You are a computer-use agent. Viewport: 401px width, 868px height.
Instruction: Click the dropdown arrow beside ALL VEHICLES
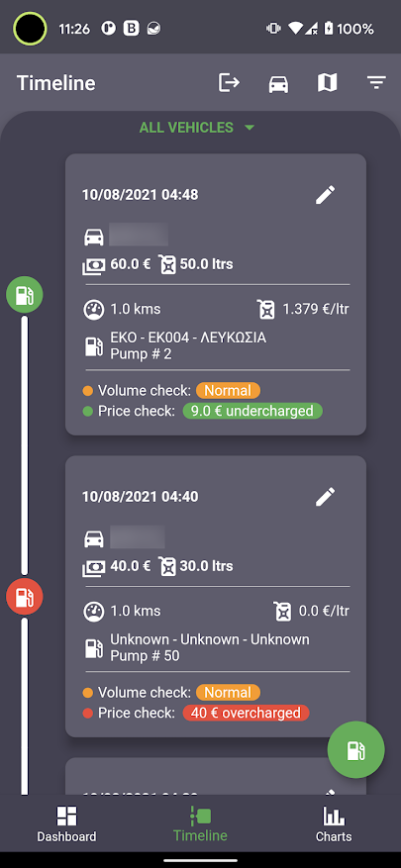tap(250, 128)
